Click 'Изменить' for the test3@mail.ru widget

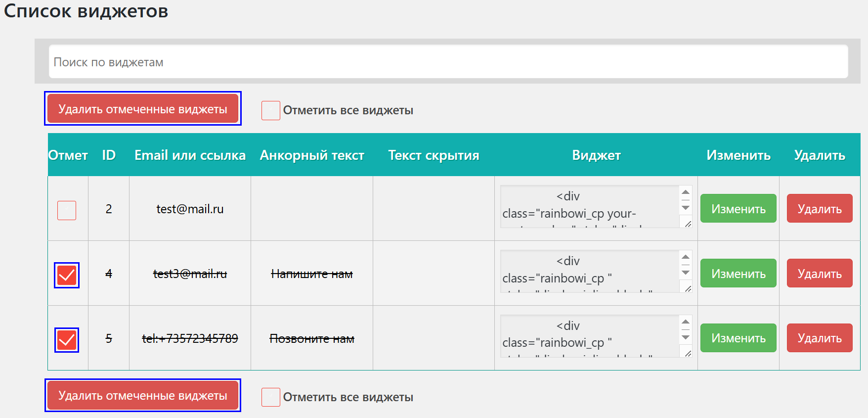(738, 274)
